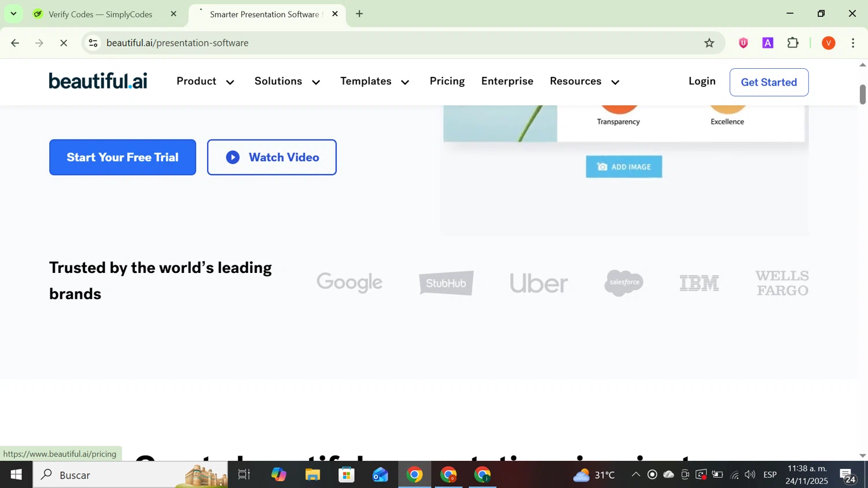Click the StubHub brand logo

pos(446,283)
